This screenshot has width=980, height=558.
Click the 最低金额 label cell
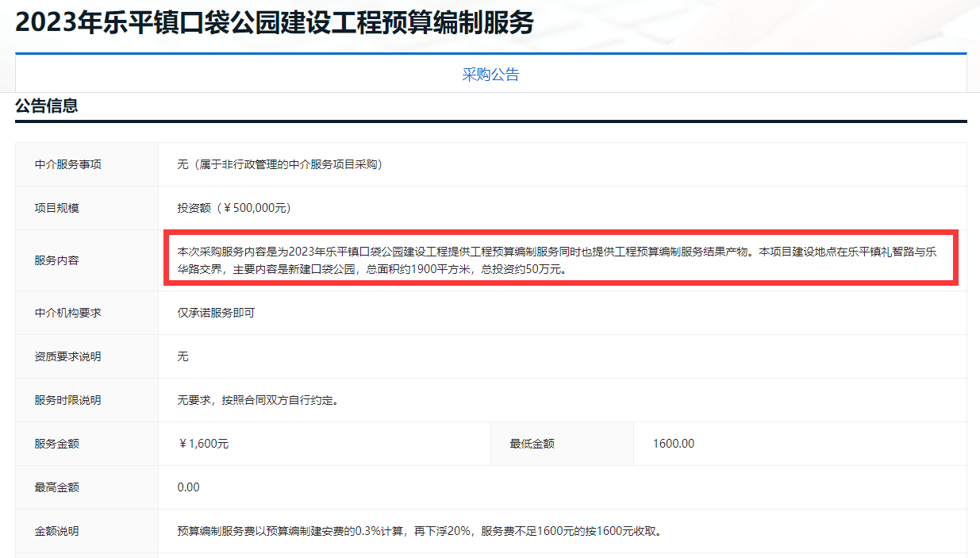pos(563,444)
